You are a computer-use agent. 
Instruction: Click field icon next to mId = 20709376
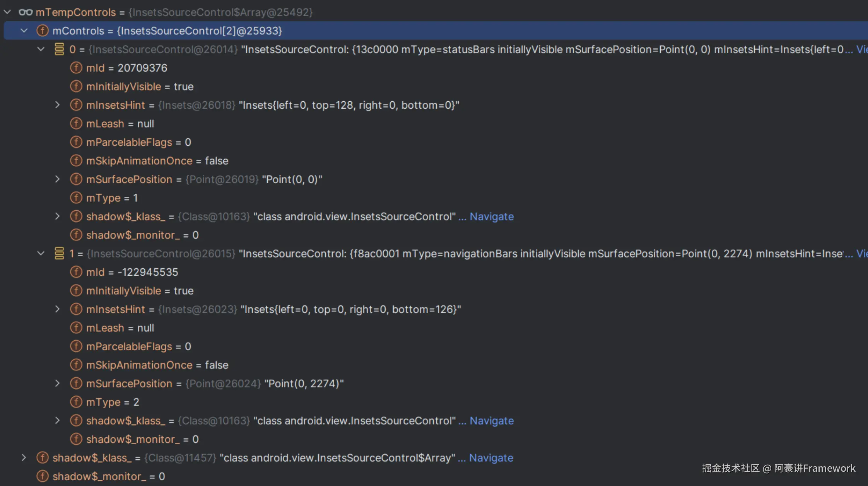point(76,68)
